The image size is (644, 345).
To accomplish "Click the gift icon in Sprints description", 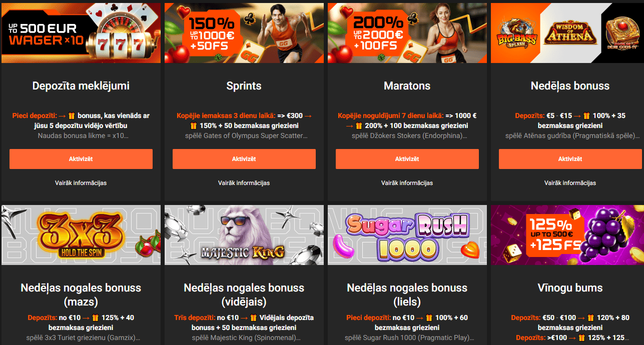I will tap(194, 125).
